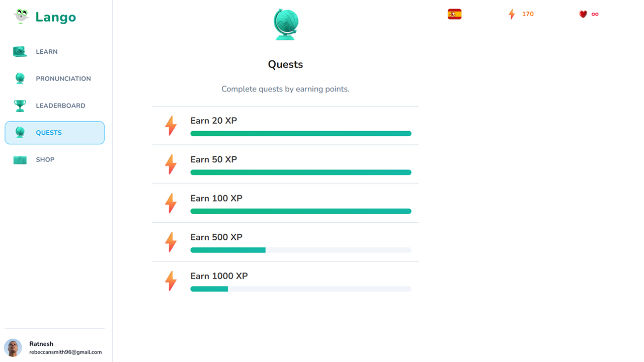
Task: Click the red heart lives icon
Action: pyautogui.click(x=583, y=14)
